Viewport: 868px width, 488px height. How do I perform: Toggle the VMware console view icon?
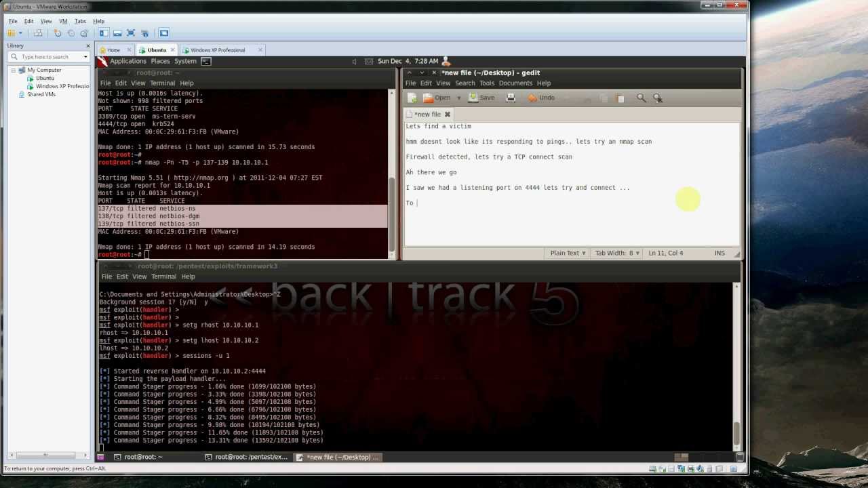coord(164,33)
